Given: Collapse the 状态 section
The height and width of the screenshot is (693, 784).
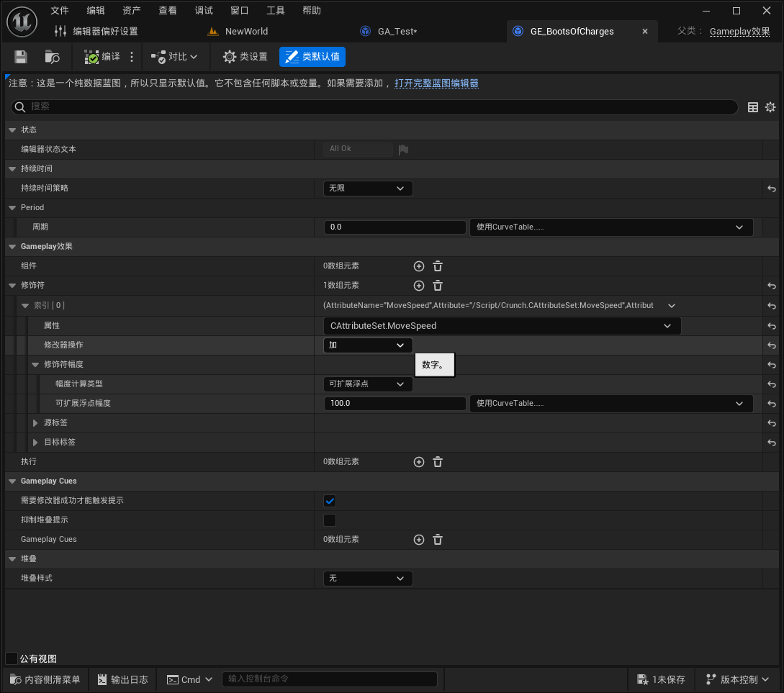Looking at the screenshot, I should tap(12, 130).
